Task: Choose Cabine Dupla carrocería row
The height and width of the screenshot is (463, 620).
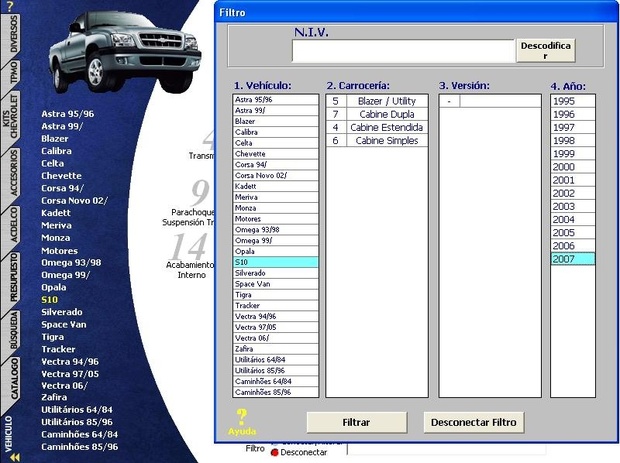Action: [377, 114]
